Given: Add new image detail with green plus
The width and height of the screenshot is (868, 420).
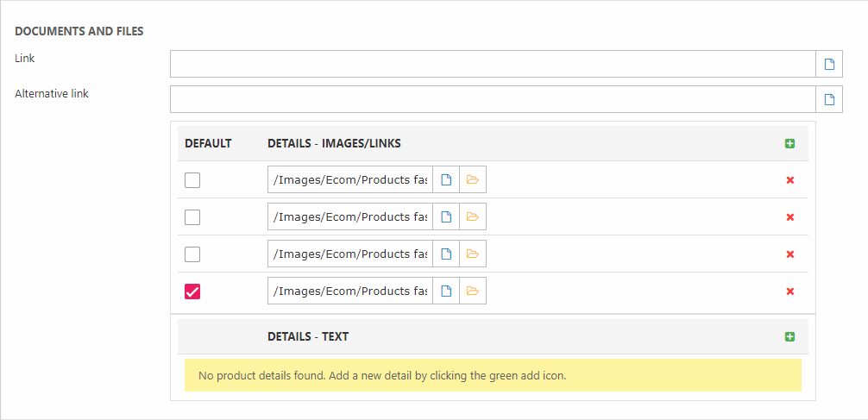Looking at the screenshot, I should point(789,143).
